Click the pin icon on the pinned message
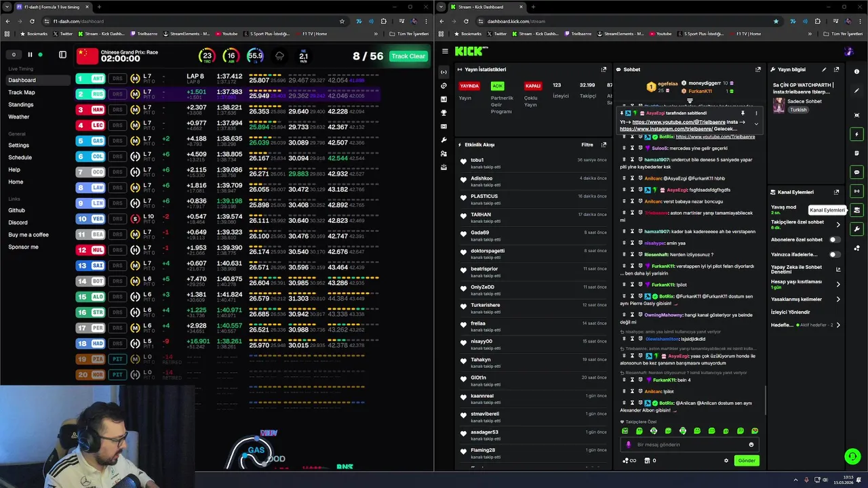868x488 pixels. 743,113
